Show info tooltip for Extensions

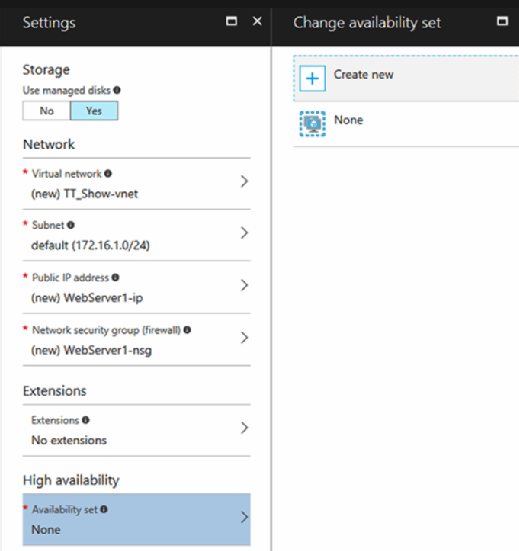coord(86,420)
